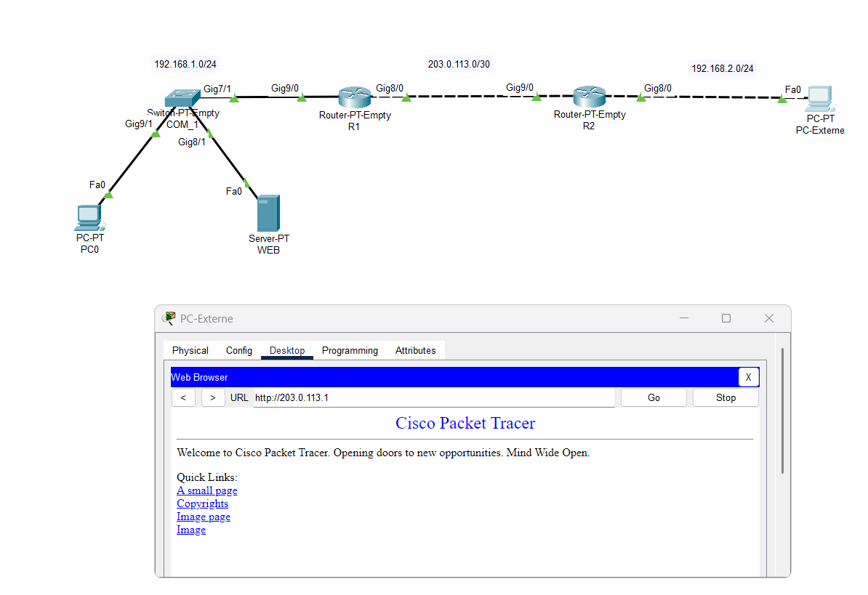Click the URL address input field
This screenshot has width=868, height=595.
pyautogui.click(x=433, y=397)
